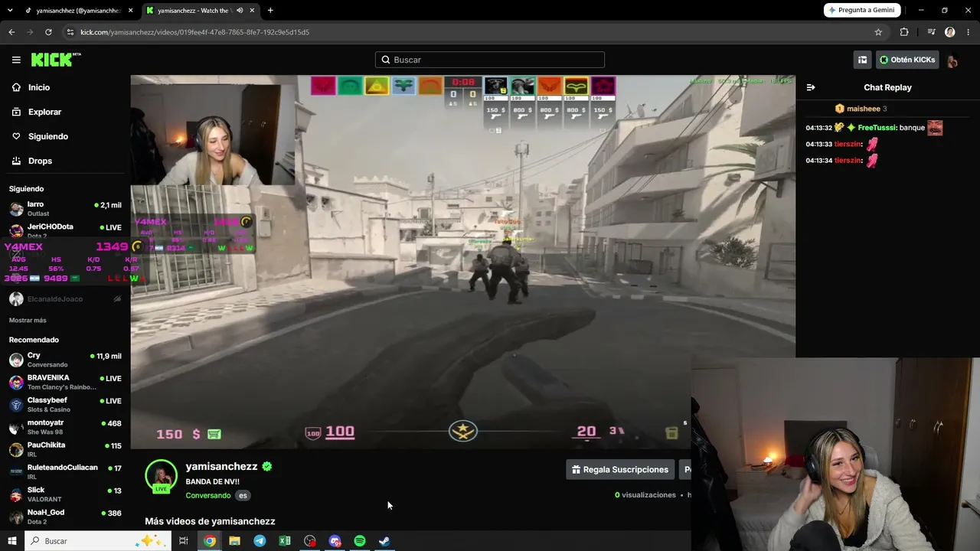Image resolution: width=980 pixels, height=551 pixels.
Task: Open Discord from the taskbar
Action: 335,541
